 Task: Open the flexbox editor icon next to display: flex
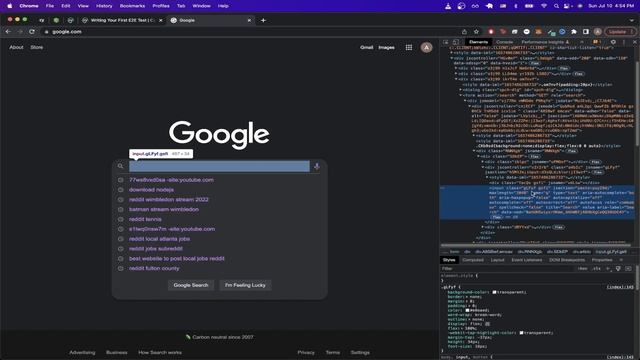point(487,324)
